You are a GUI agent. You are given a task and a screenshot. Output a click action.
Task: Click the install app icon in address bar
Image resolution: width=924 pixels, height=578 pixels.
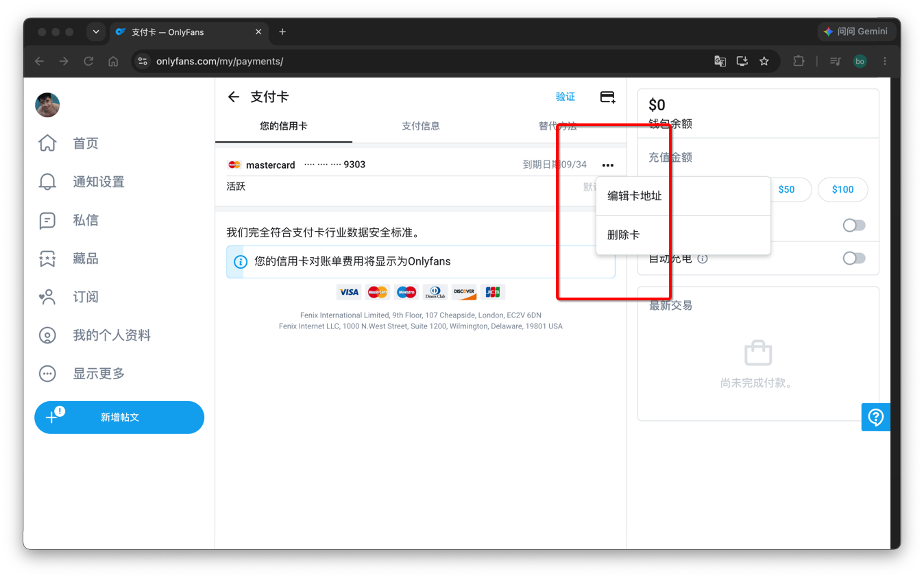[742, 61]
